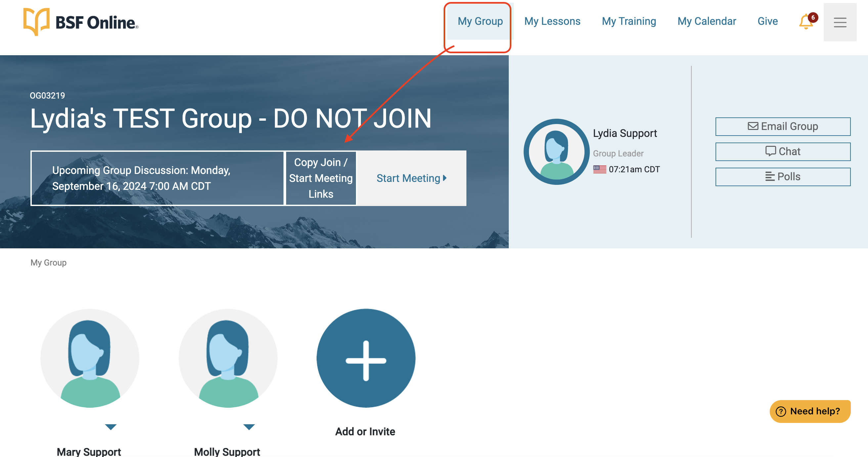Click the notification bell icon
The image size is (868, 457).
tap(806, 21)
